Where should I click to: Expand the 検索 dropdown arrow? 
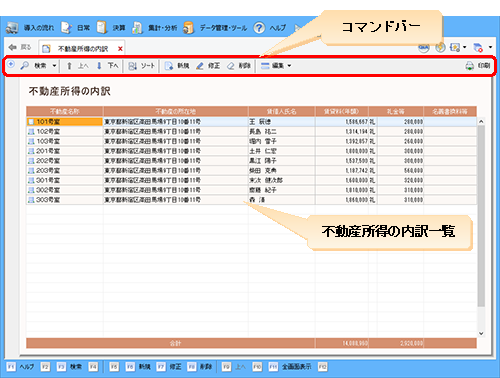coord(54,66)
